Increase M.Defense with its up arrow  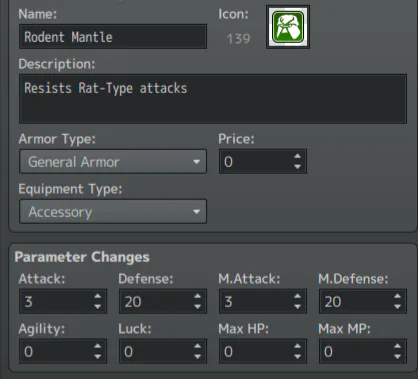pos(397,296)
